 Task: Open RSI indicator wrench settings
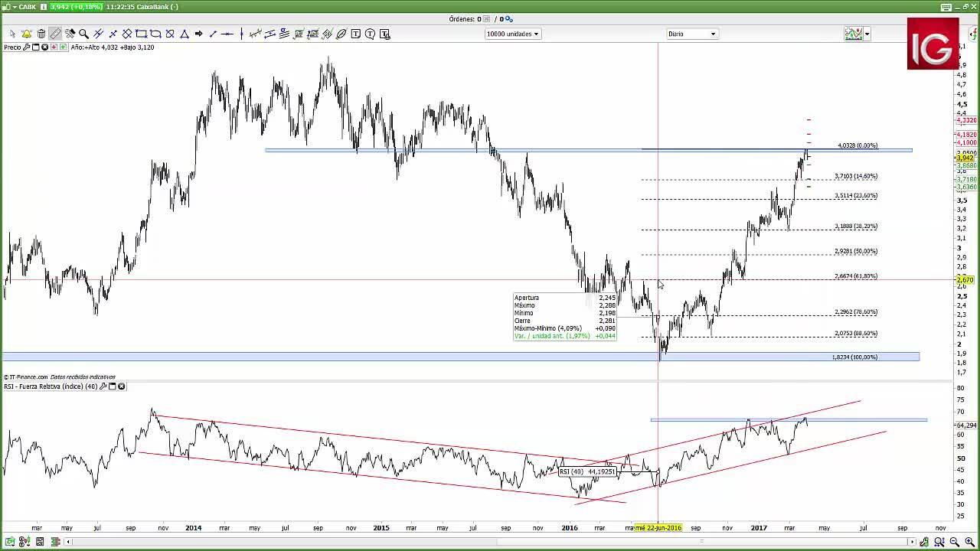pyautogui.click(x=103, y=386)
